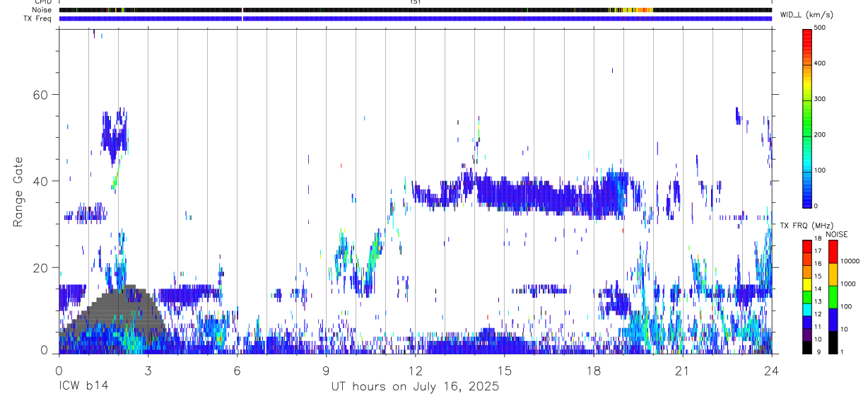Click the 0 label on width color bar
868x401 pixels.
point(816,206)
